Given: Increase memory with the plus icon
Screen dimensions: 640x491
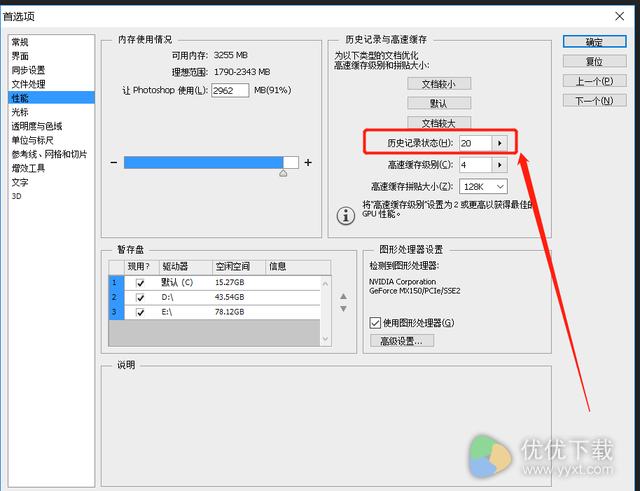Looking at the screenshot, I should click(308, 162).
